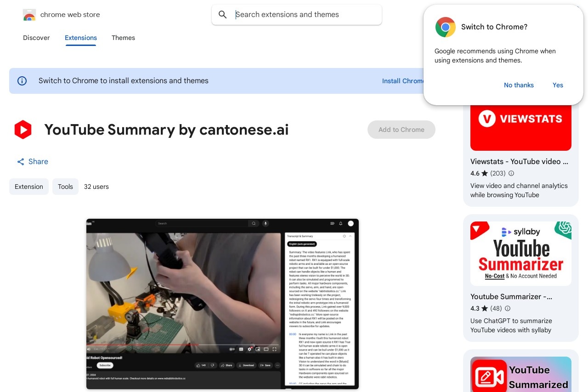Confirm Switch to Chrome with Yes
Viewport: 588px width, 392px height.
558,85
